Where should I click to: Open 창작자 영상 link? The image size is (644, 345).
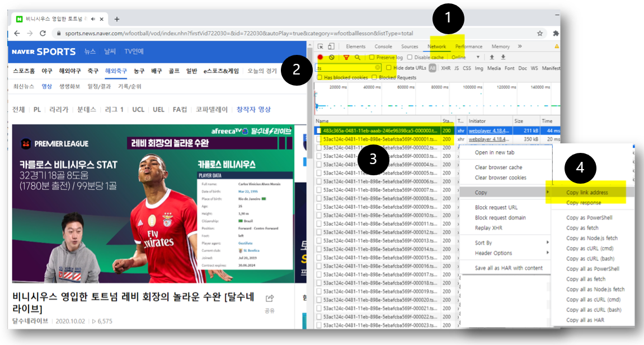point(253,110)
